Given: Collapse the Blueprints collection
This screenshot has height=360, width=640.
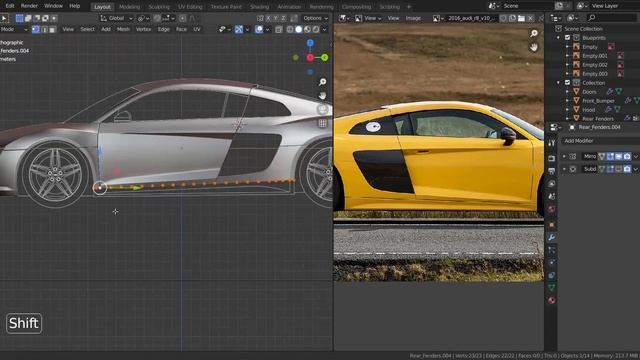Looking at the screenshot, I should (558, 38).
